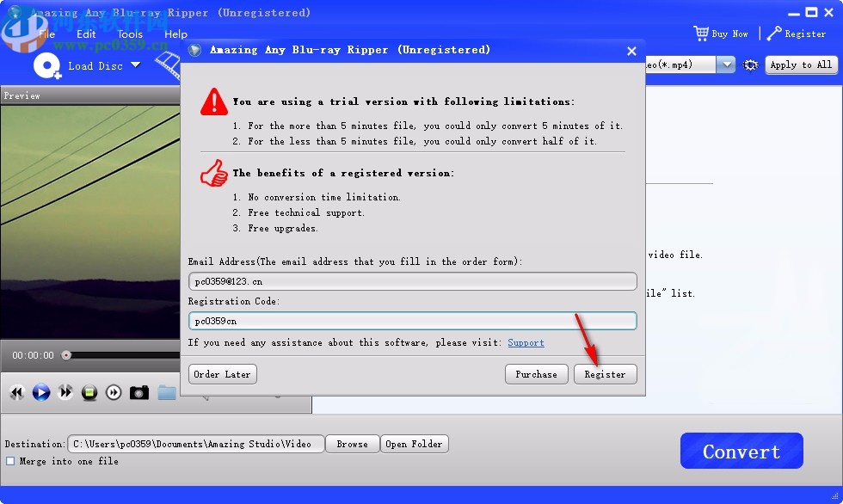Open the settings gear beside Apply to All

750,65
